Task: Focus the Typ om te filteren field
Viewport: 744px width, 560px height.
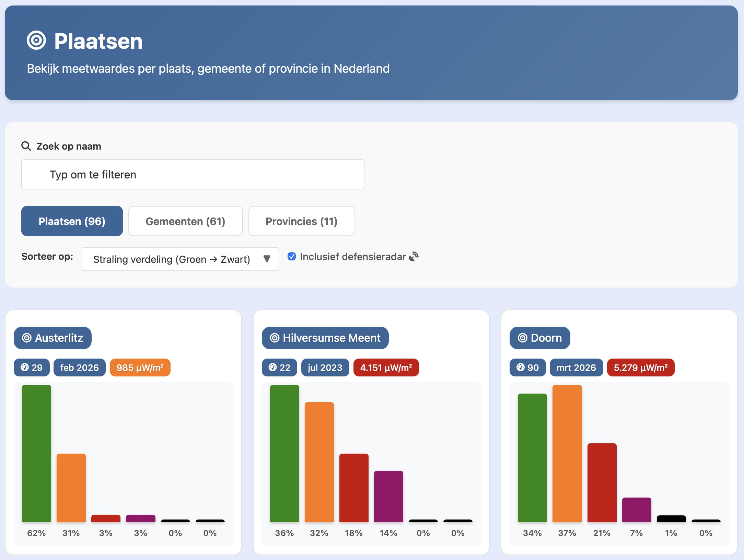Action: (193, 174)
